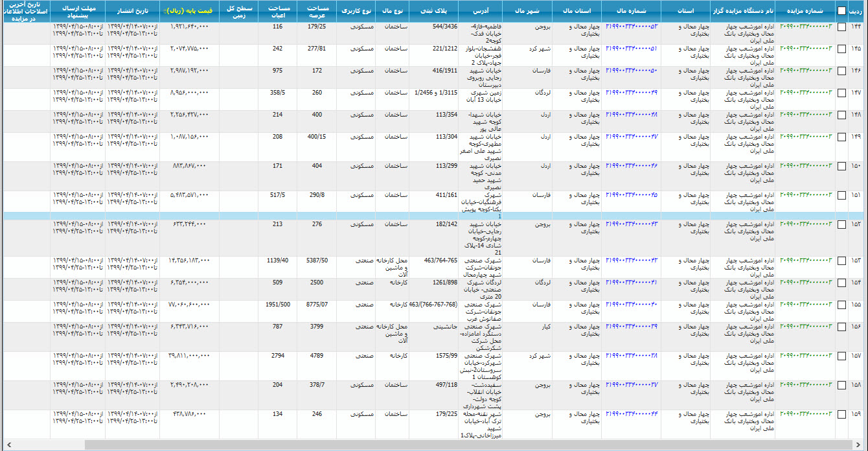Select the highlighted blue row under row 151

point(434,216)
